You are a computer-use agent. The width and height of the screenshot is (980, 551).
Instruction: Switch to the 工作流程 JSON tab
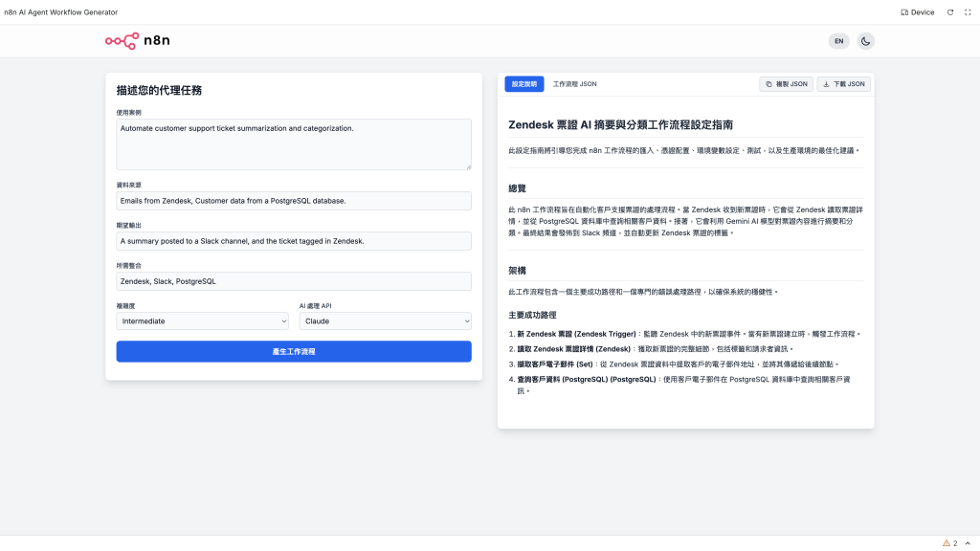(574, 84)
